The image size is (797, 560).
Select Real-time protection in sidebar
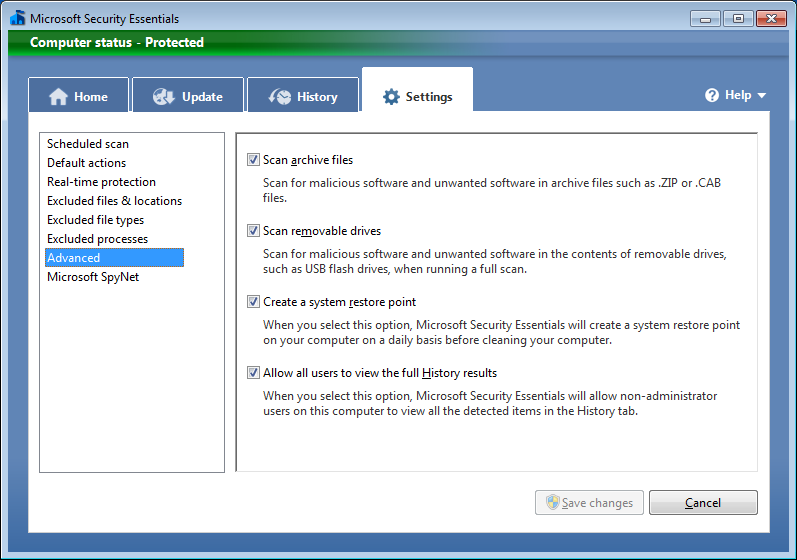(x=101, y=182)
